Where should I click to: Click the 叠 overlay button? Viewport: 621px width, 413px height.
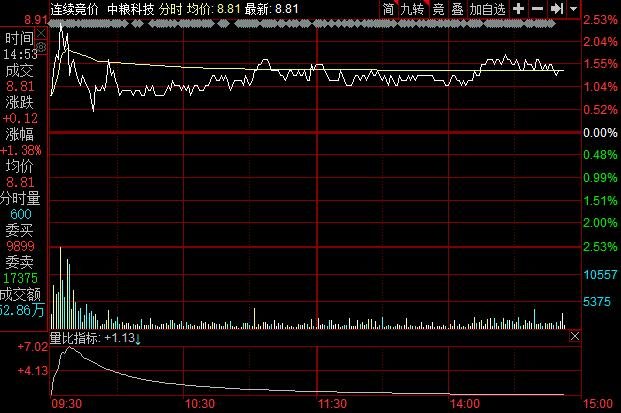coord(457,9)
